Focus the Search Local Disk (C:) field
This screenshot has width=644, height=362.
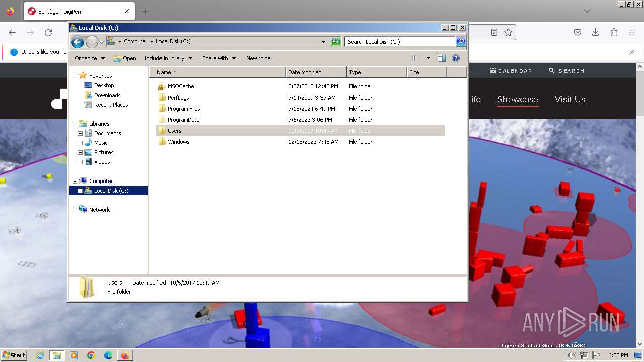point(400,42)
